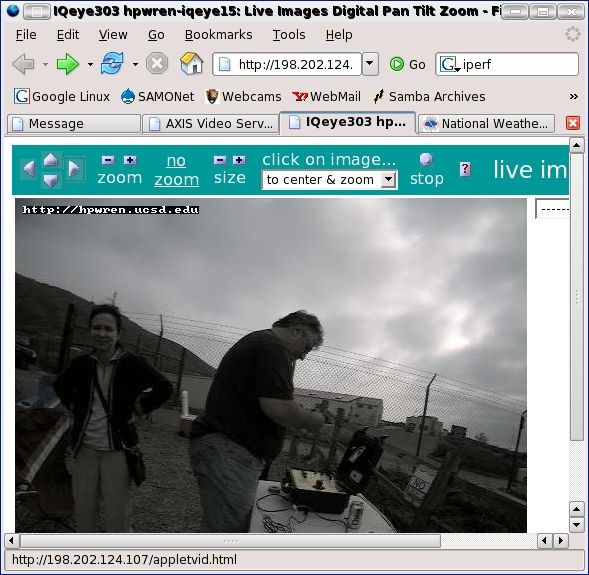Viewport: 589px width, 575px height.
Task: Open the Reload options dropdown arrow
Action: click(135, 65)
